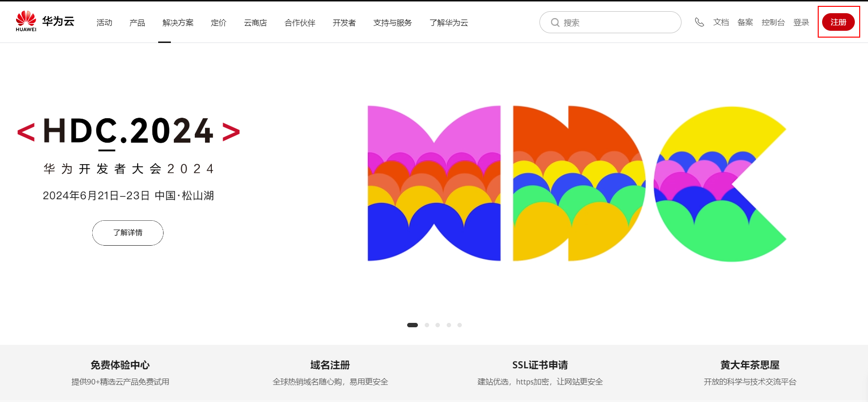Select the first (active) carousel indicator
868x402 pixels.
pyautogui.click(x=413, y=325)
